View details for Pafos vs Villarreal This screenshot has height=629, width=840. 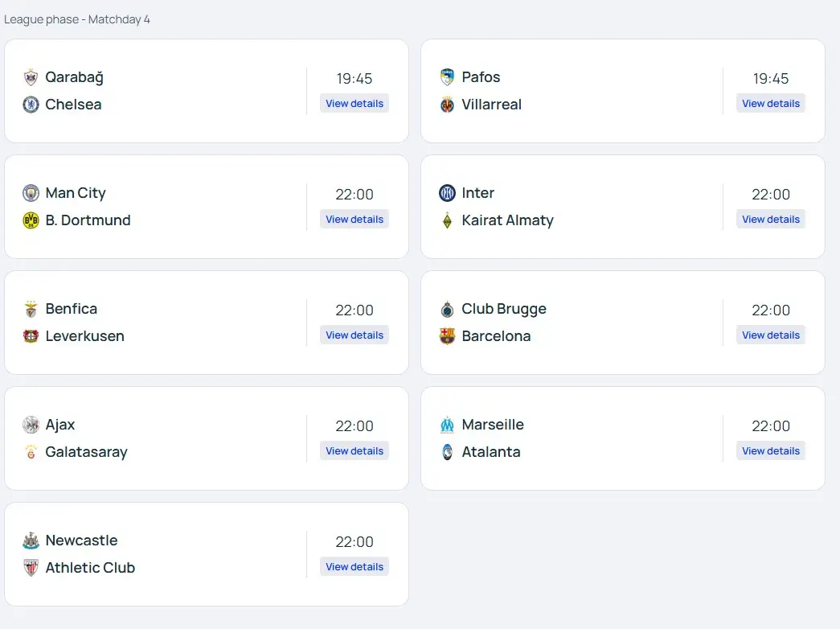point(771,104)
